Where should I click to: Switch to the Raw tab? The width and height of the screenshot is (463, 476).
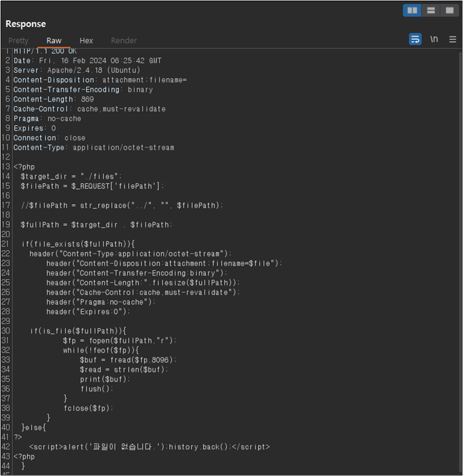click(54, 41)
